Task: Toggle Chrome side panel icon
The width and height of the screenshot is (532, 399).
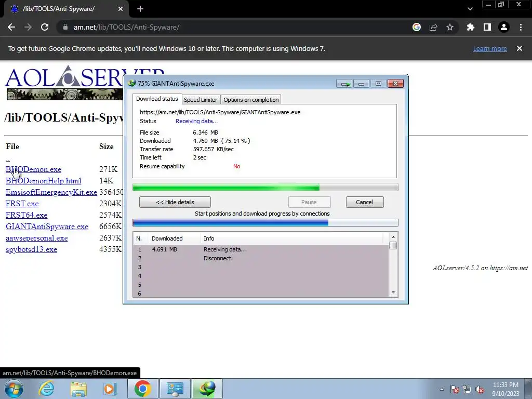Action: click(x=487, y=27)
